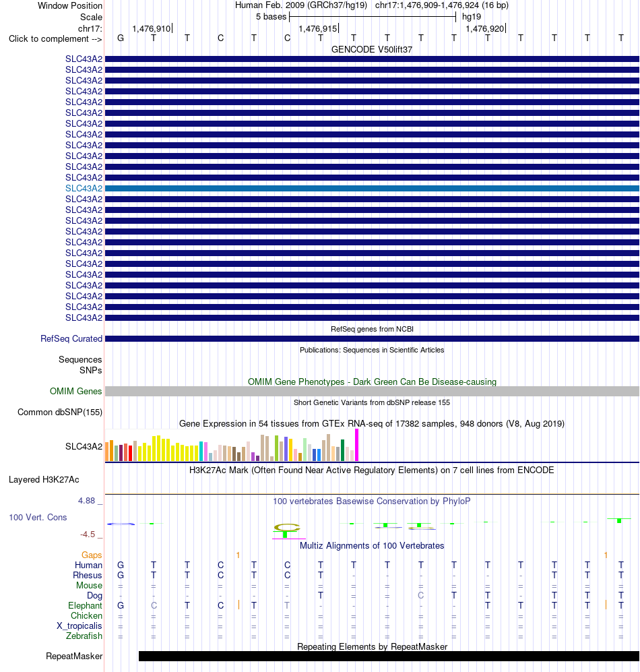Click the RefSeq Curated gene bar
This screenshot has height=672, width=640.
click(x=372, y=338)
